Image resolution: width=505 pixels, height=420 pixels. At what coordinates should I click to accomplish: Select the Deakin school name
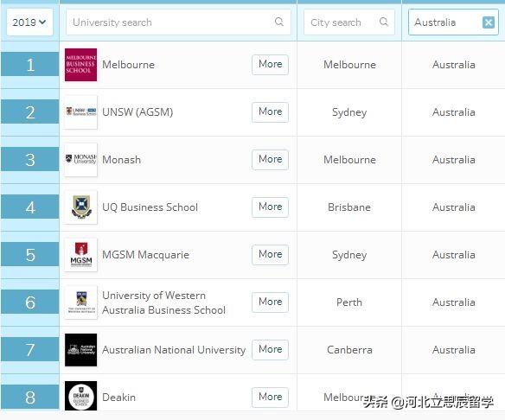(118, 398)
